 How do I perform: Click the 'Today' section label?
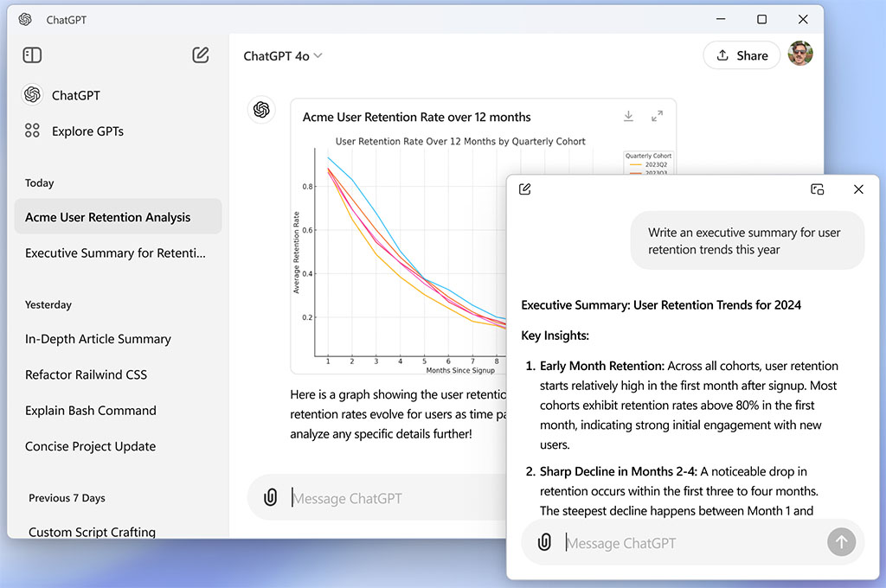coord(40,183)
